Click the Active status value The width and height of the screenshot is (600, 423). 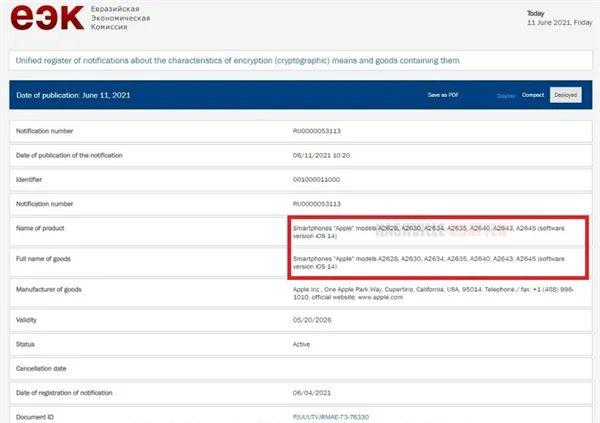(302, 344)
